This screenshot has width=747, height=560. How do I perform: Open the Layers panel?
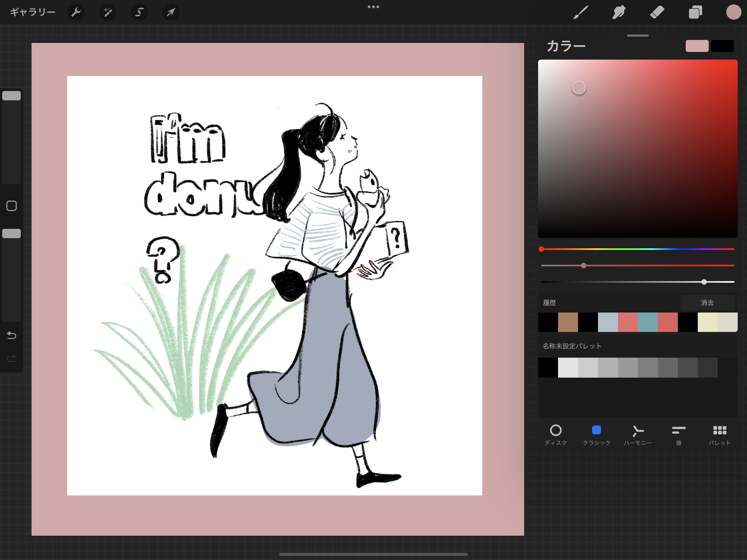tap(695, 13)
